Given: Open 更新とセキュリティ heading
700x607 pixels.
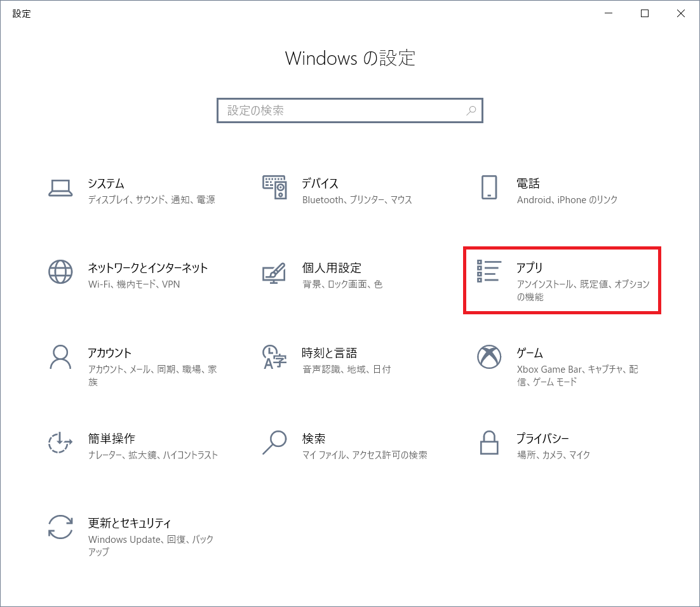Looking at the screenshot, I should tap(130, 523).
